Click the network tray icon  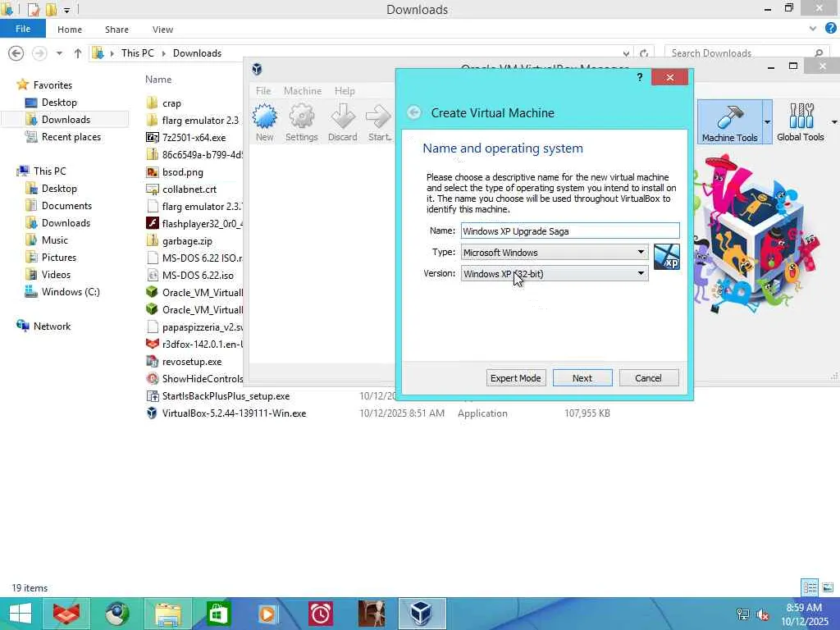tap(743, 614)
